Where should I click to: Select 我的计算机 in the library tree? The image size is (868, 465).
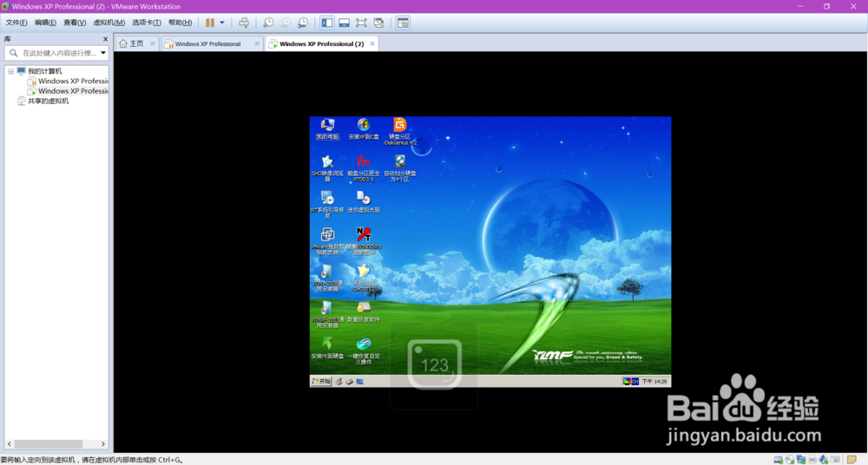click(45, 71)
